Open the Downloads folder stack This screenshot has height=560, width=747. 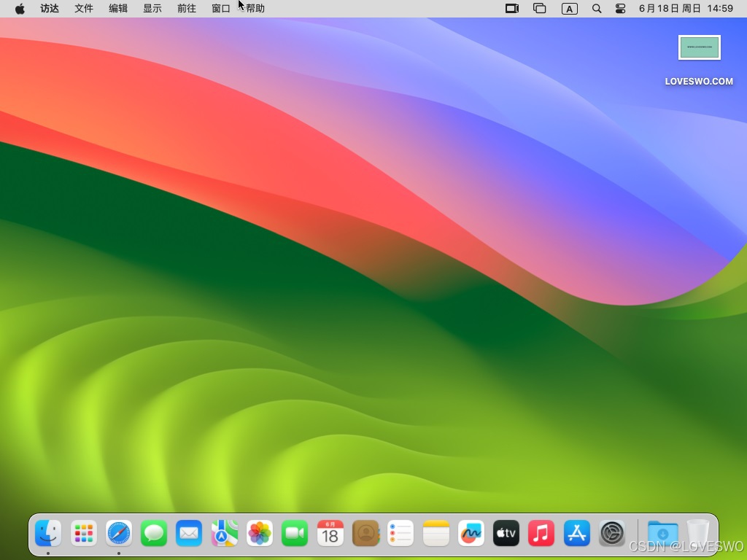pos(662,533)
